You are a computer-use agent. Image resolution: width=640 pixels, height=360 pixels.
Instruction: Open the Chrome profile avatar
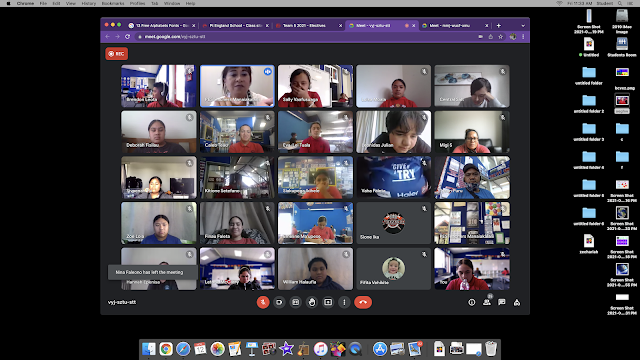tap(513, 36)
